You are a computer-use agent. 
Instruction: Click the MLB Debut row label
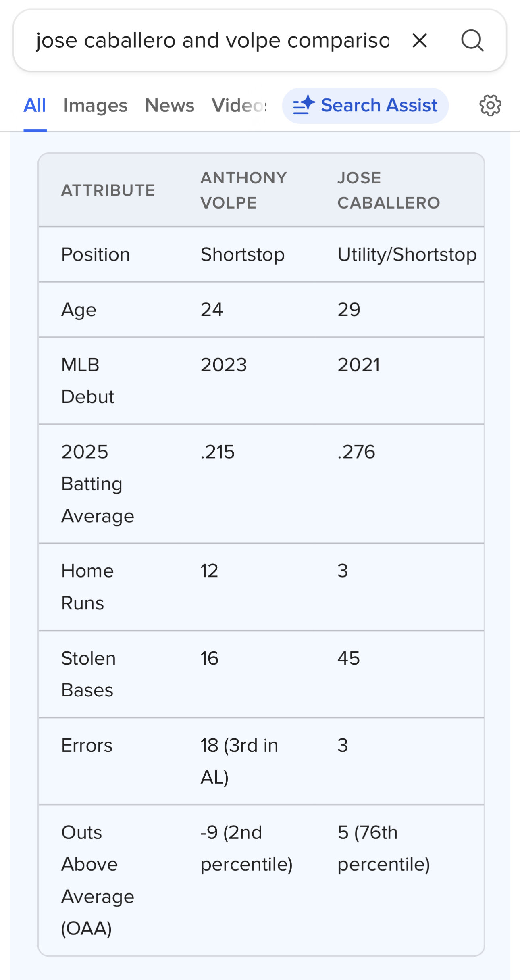tap(87, 381)
